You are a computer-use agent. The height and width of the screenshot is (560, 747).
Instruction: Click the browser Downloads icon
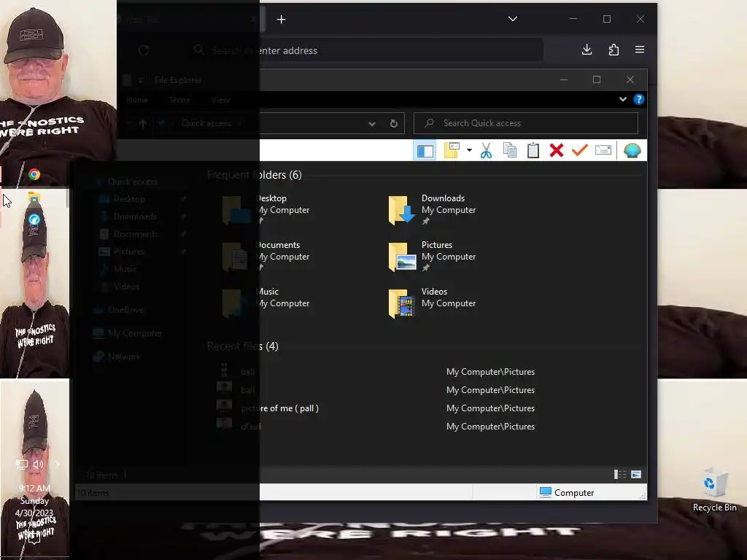(x=587, y=50)
